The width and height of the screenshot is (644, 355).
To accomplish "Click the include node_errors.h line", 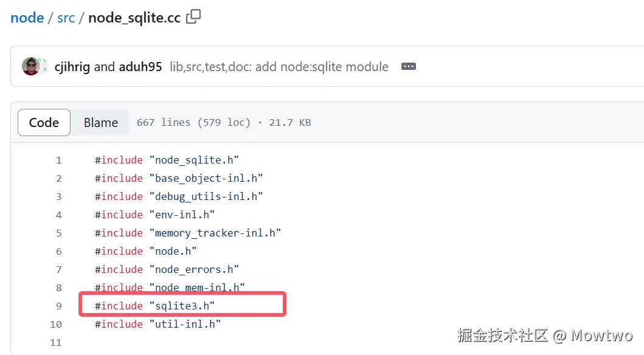I will tap(167, 269).
